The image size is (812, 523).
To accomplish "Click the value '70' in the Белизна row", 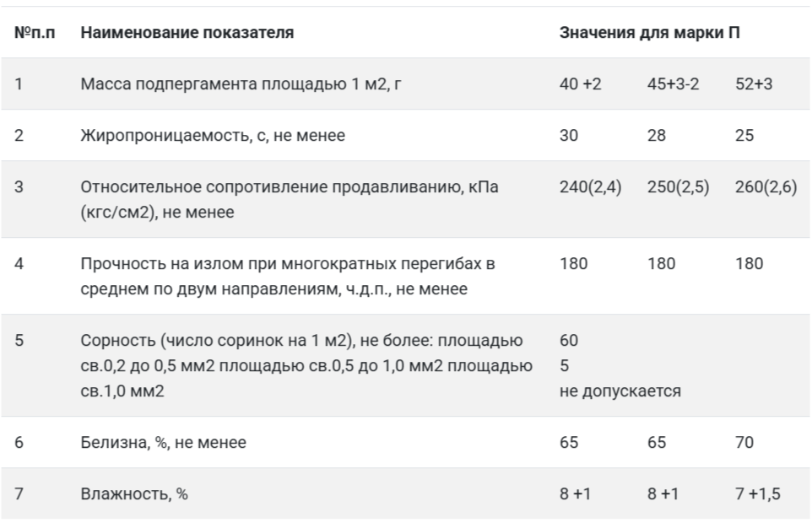I will click(744, 442).
